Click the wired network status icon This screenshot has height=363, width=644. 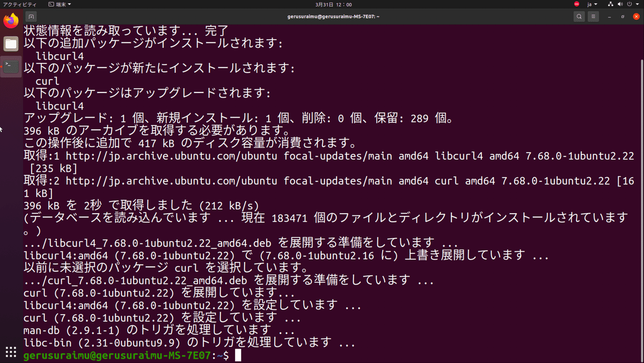click(611, 4)
